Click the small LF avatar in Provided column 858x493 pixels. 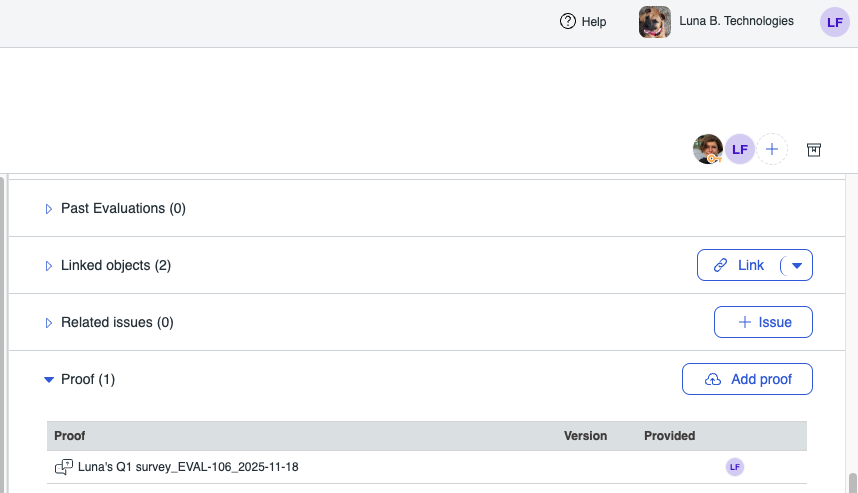735,467
